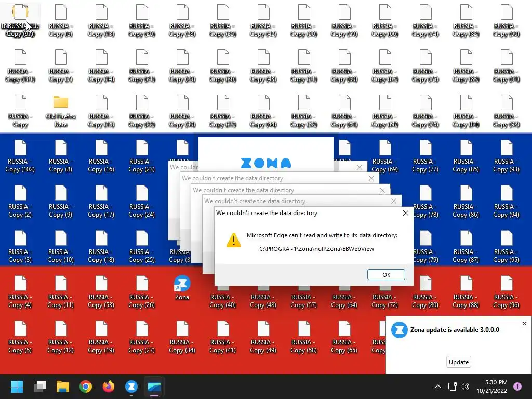Select the RUSSIA - Copy (27) file
This screenshot has height=399, width=532.
[141, 337]
